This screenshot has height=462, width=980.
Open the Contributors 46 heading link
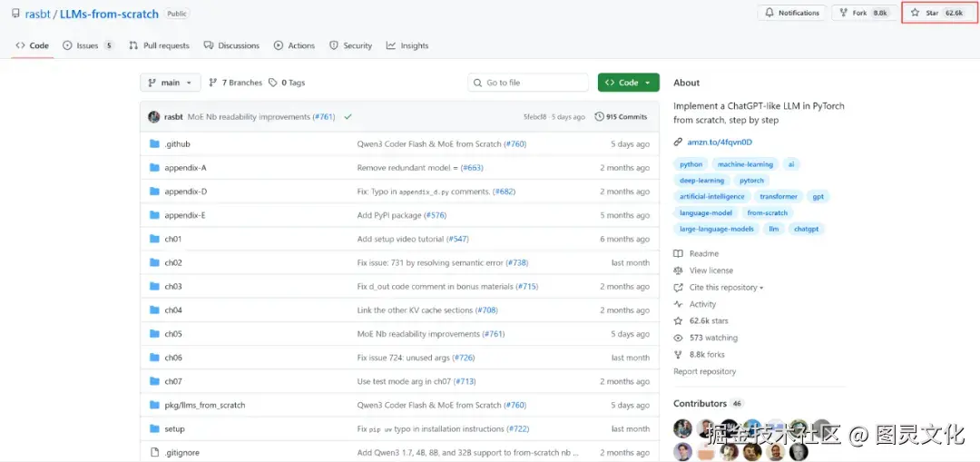[709, 404]
